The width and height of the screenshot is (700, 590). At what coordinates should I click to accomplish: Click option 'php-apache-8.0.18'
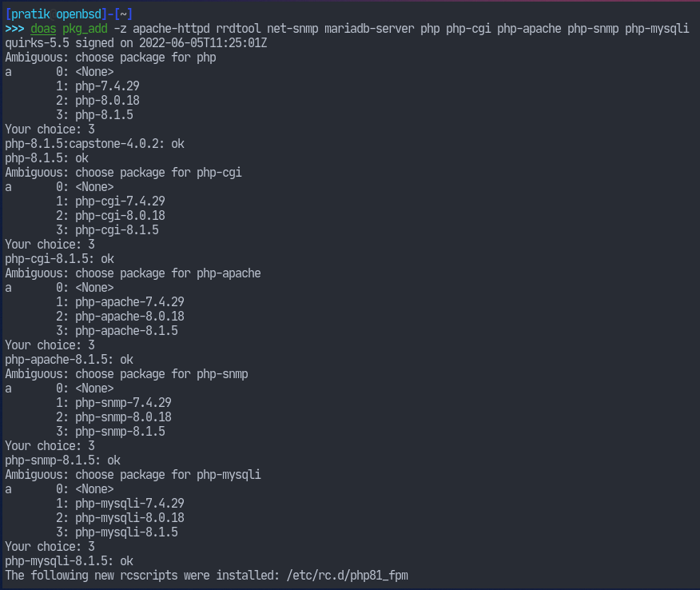pos(129,317)
